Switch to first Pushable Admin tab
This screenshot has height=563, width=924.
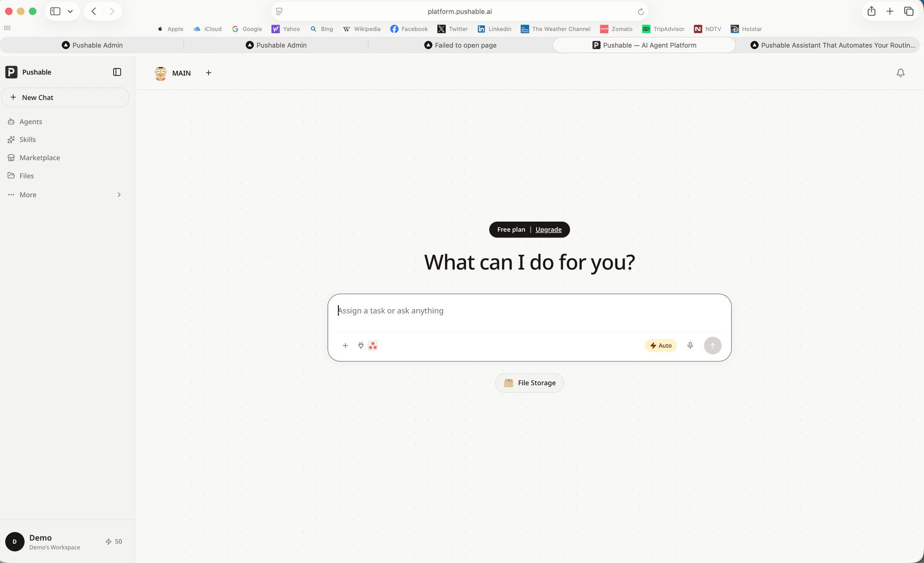point(92,45)
